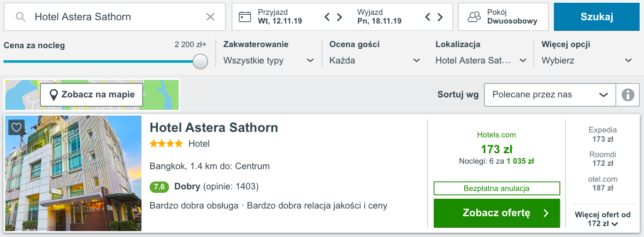Expand Więcej ofert od 172 zł
Viewport: 644px width, 237px height.
[602, 219]
